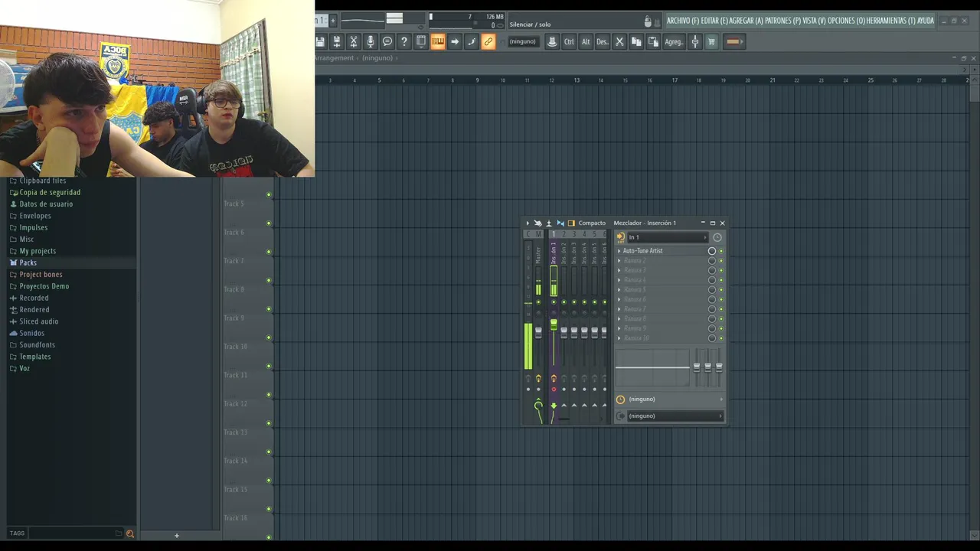The width and height of the screenshot is (980, 551).
Task: Click the Track 10 header label
Action: click(236, 347)
